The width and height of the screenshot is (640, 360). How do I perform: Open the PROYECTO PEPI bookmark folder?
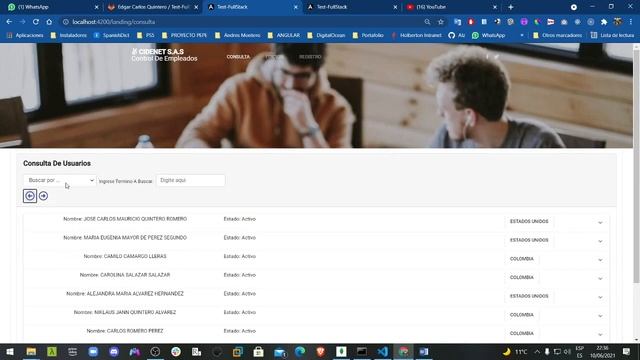tap(184, 36)
